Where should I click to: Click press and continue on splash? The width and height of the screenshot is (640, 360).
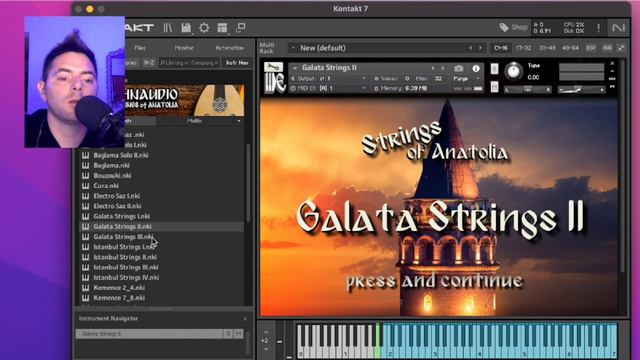[x=434, y=281]
